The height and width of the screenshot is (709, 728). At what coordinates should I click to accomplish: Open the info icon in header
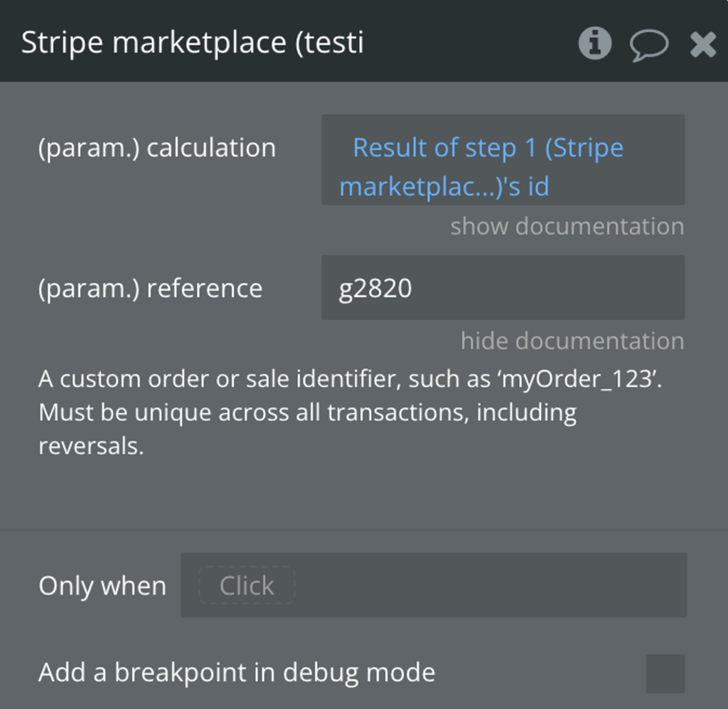point(595,43)
